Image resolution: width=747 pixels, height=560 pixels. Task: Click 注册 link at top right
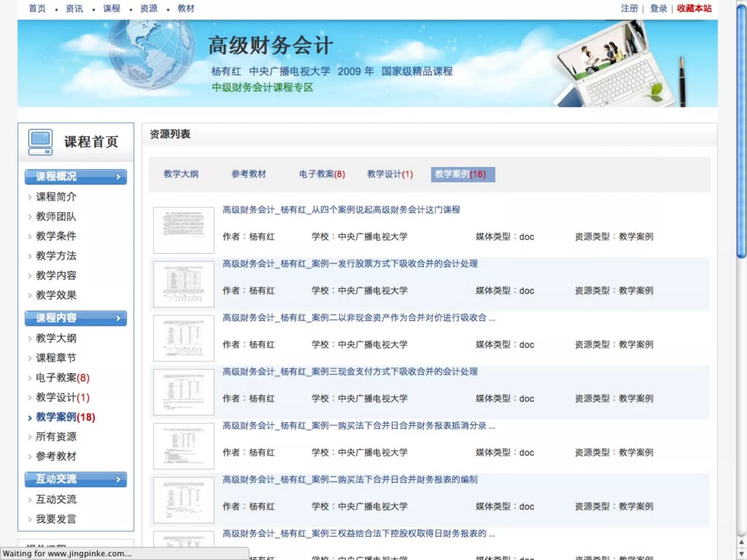point(629,8)
